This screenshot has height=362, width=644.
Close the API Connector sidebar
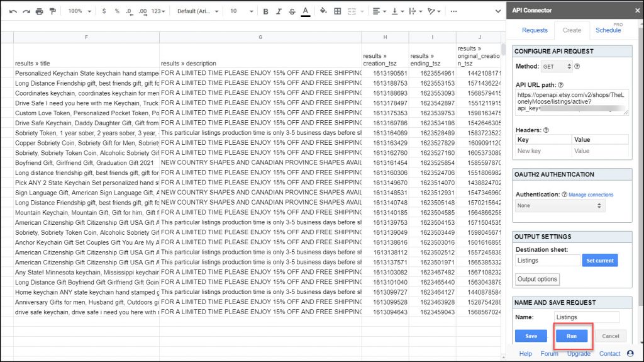[634, 10]
